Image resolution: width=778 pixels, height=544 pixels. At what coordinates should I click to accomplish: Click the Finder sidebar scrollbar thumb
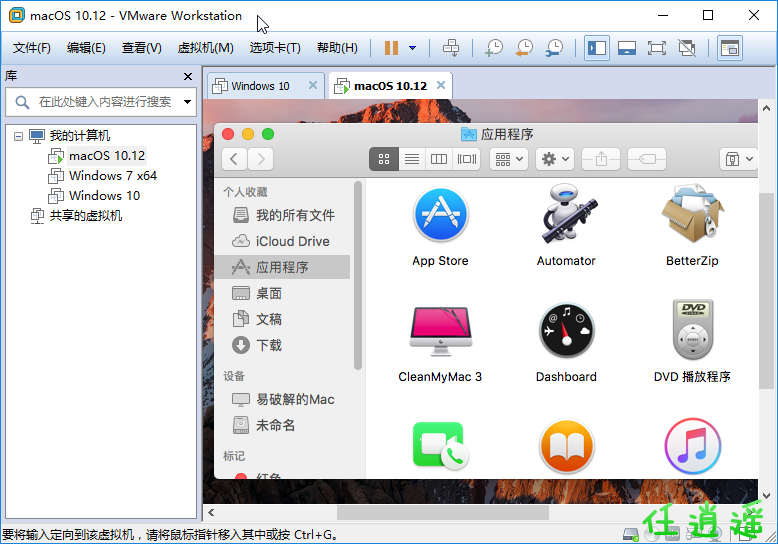358,275
